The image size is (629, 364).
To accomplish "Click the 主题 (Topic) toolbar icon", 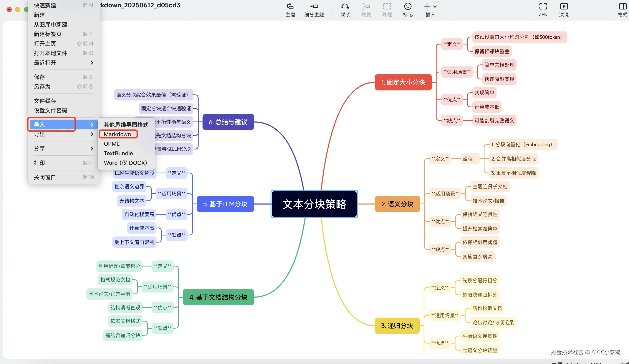I will coord(290,7).
